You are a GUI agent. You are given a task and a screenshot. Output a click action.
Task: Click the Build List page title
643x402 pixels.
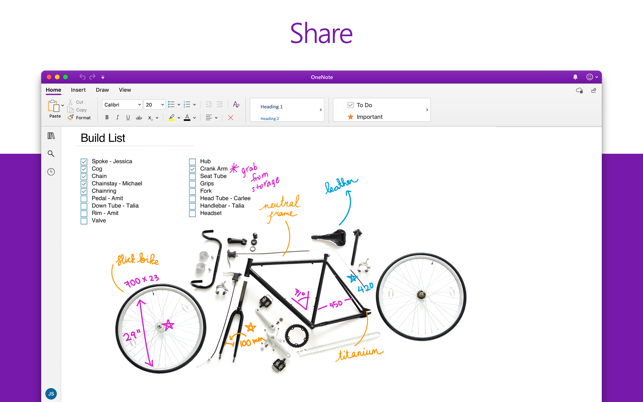103,138
